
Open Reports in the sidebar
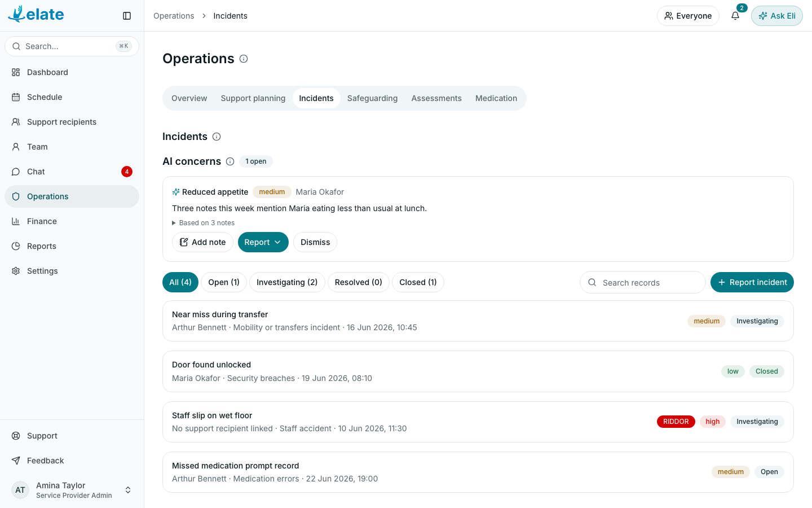pos(72,246)
